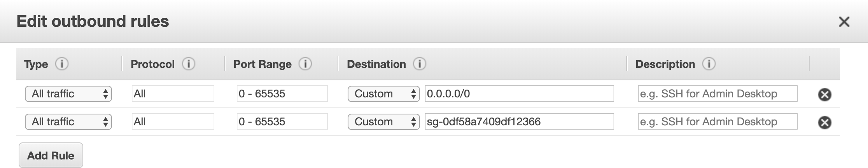Click the second rule's port range field
Image resolution: width=868 pixels, height=168 pixels.
point(282,122)
